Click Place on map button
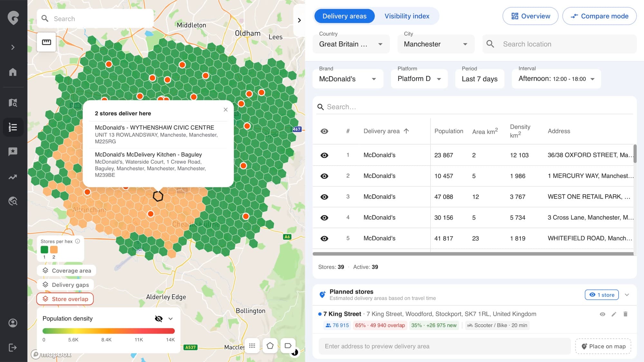Viewport: 644px width, 362px height. coord(603,346)
